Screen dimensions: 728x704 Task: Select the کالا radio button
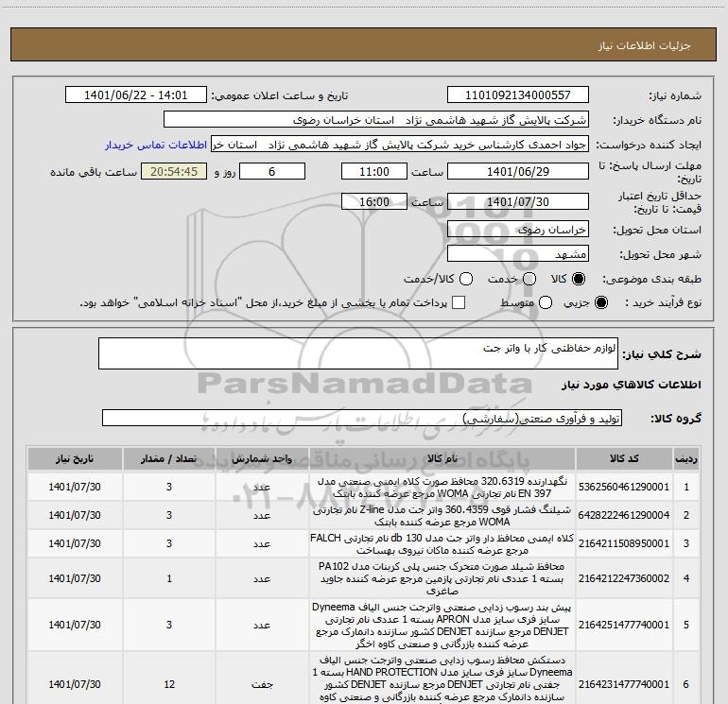click(579, 279)
